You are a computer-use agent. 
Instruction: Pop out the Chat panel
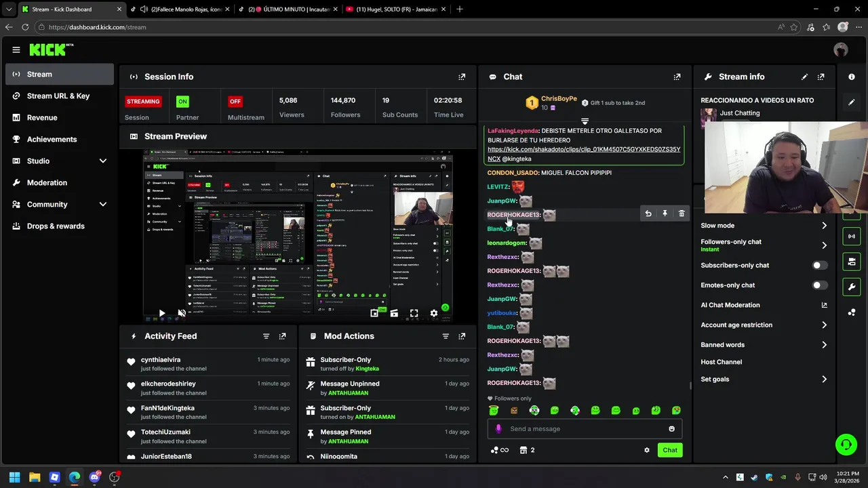[x=677, y=77]
